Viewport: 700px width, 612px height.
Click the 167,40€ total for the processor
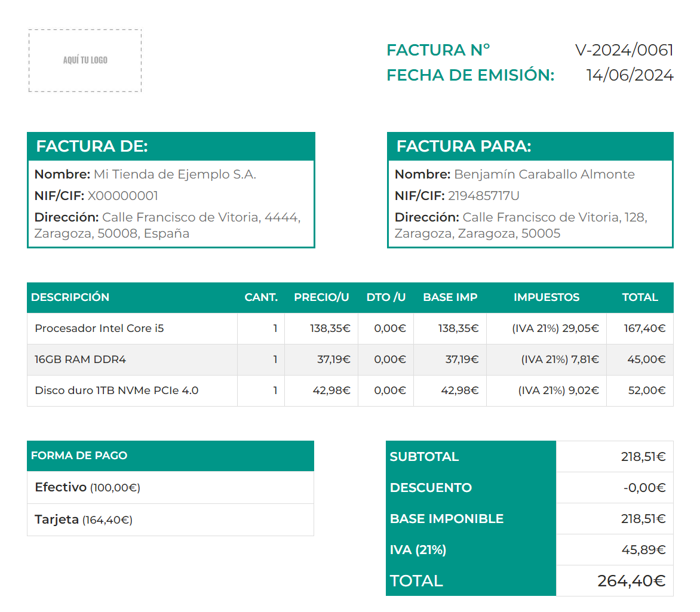645,328
